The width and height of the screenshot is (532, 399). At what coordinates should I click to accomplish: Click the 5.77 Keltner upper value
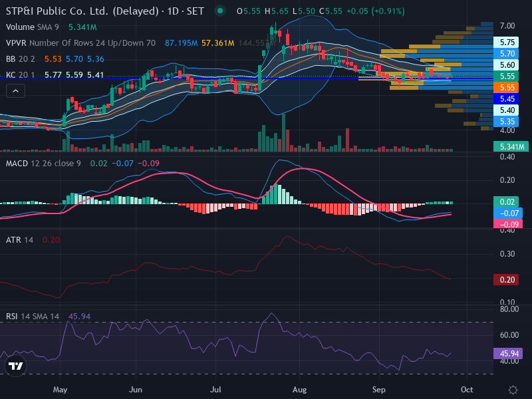pos(53,75)
